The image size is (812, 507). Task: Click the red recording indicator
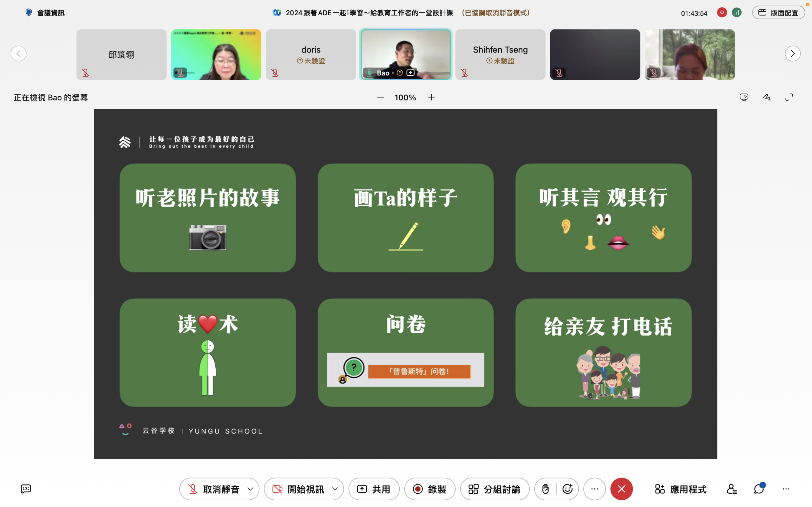coord(722,13)
